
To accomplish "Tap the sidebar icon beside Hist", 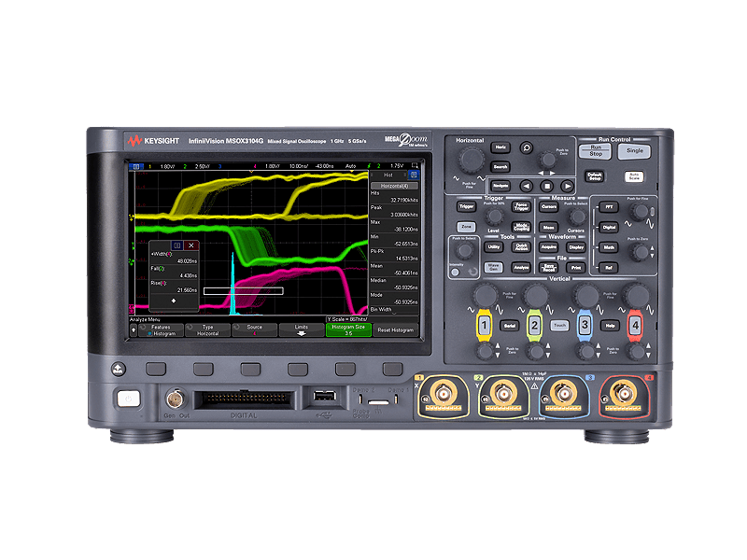I will [414, 175].
